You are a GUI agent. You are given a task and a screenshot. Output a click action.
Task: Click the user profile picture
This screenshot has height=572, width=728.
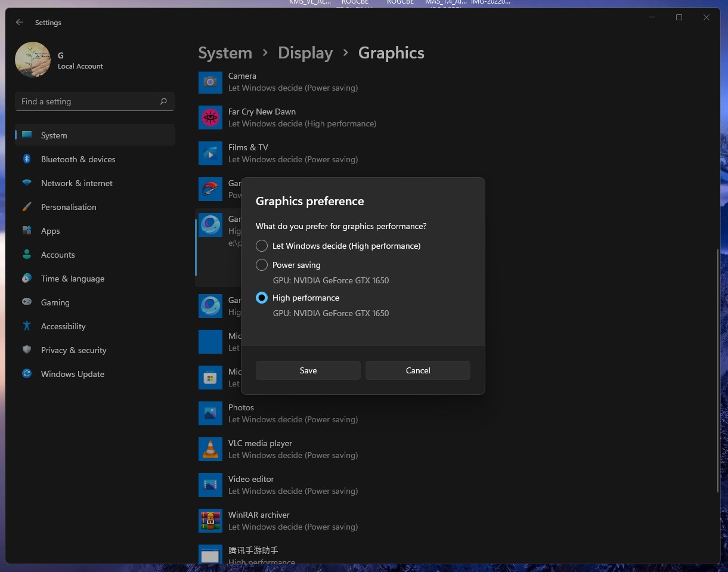(33, 60)
